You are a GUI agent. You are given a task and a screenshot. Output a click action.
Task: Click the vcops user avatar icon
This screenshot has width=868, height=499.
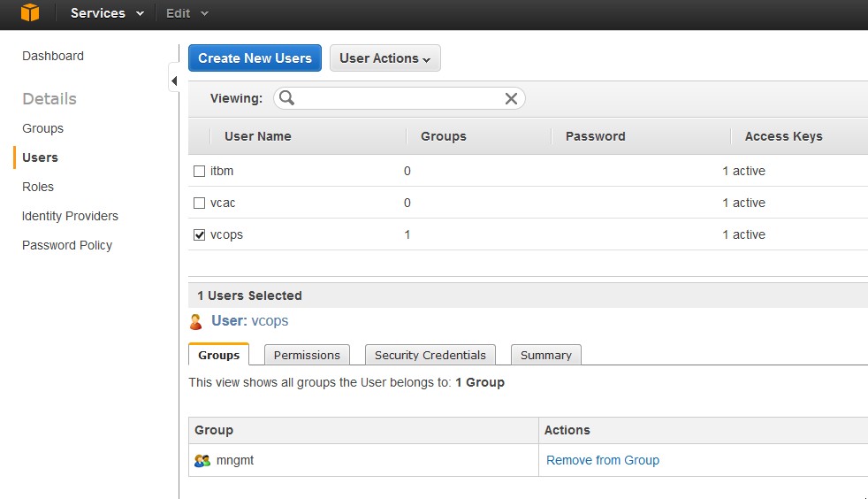coord(196,321)
